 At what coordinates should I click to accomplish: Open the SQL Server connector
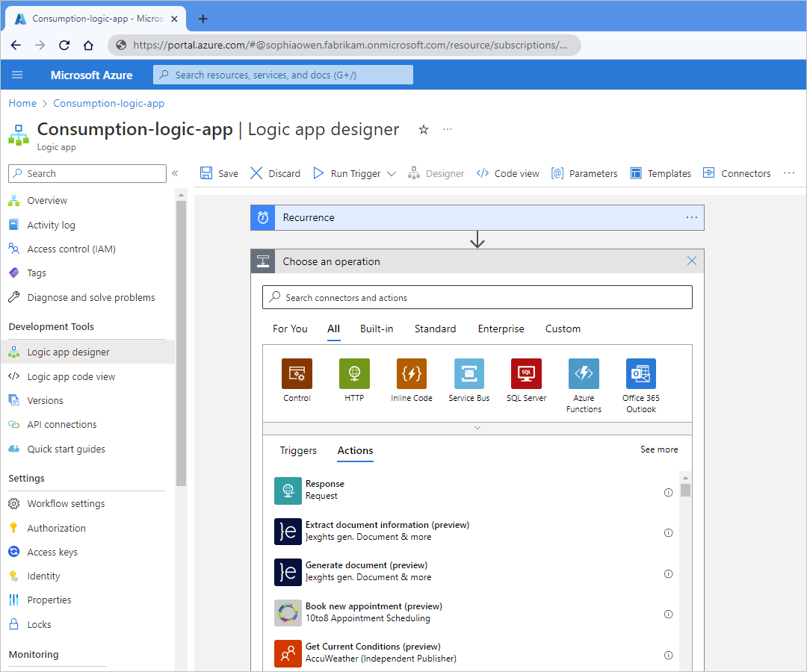pyautogui.click(x=526, y=373)
